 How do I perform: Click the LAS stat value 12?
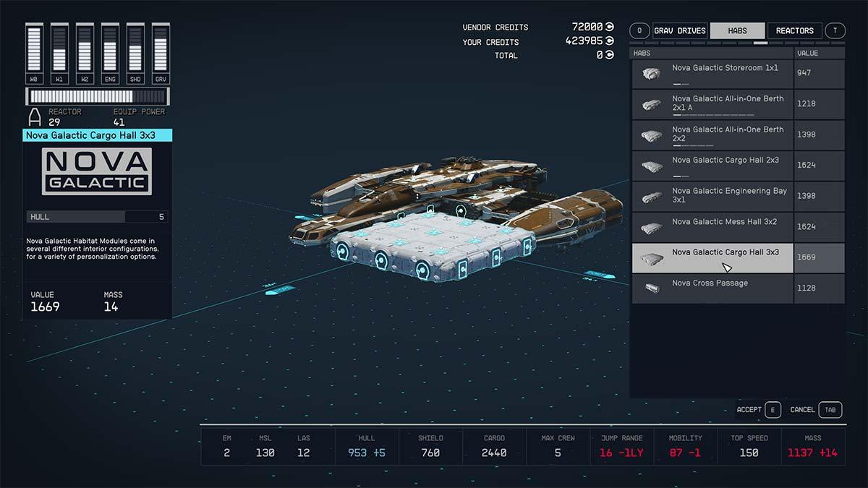304,453
